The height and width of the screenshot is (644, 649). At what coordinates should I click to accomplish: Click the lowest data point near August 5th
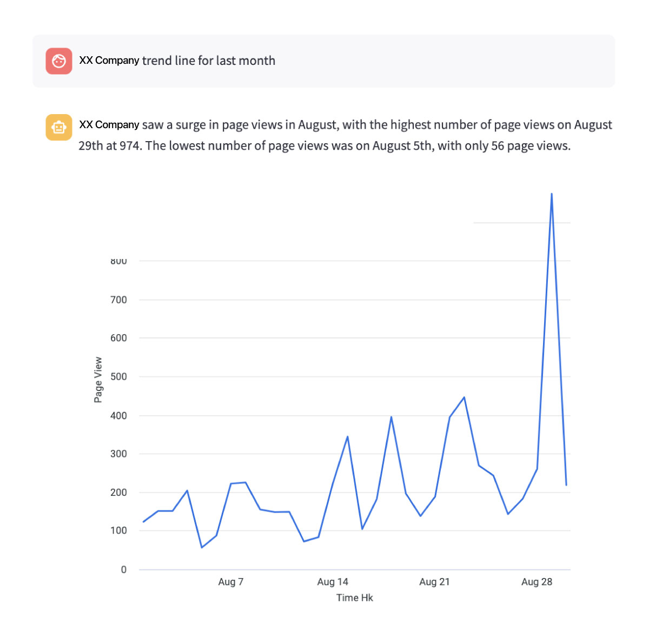202,547
